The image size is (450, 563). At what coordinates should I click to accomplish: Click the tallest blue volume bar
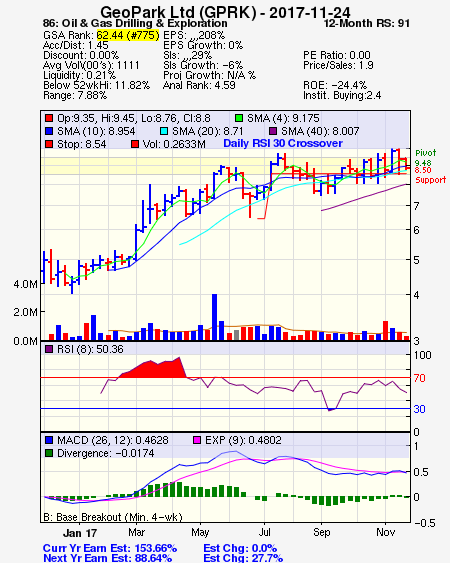point(214,317)
